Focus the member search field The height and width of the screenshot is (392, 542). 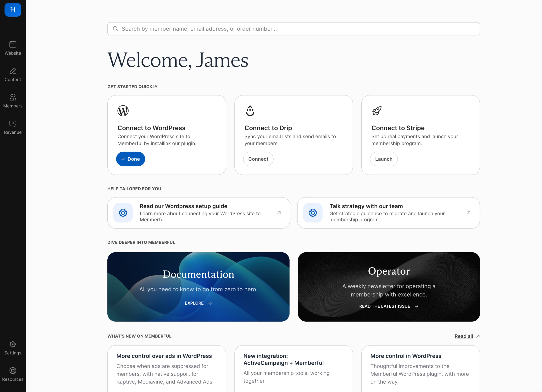click(x=293, y=29)
